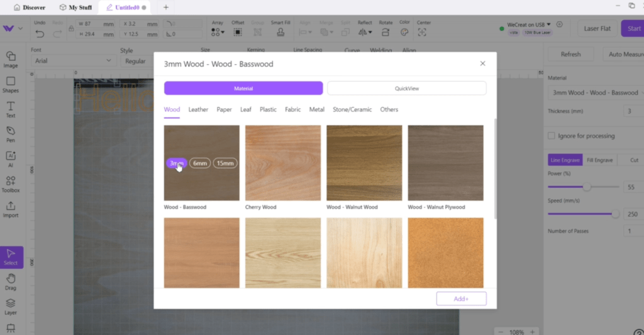Image resolution: width=644 pixels, height=335 pixels.
Task: Open the Toolbox panel
Action: coord(11,184)
